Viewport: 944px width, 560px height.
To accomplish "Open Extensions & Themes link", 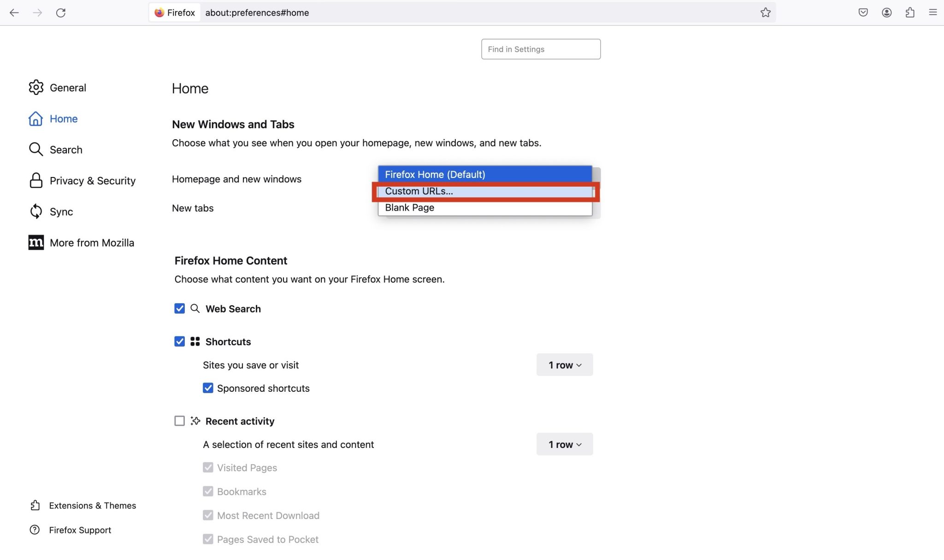I will tap(92, 506).
